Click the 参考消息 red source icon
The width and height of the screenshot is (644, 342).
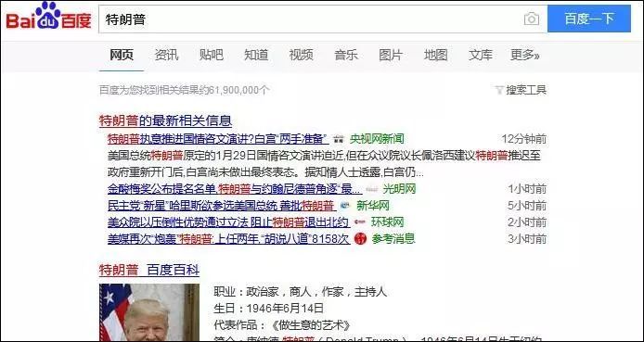(x=361, y=239)
